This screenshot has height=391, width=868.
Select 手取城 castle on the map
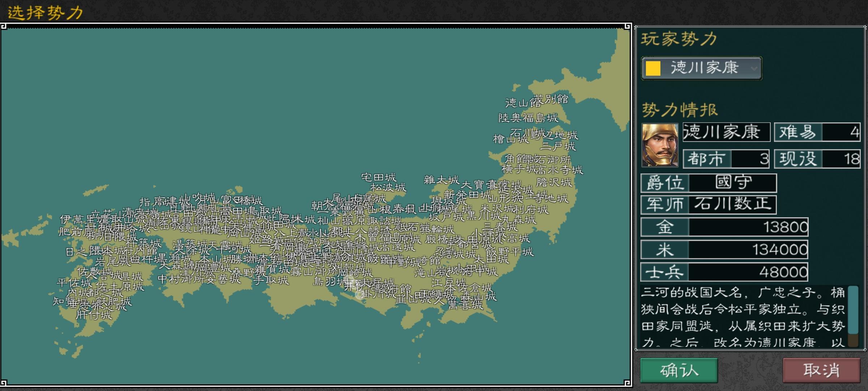271,280
